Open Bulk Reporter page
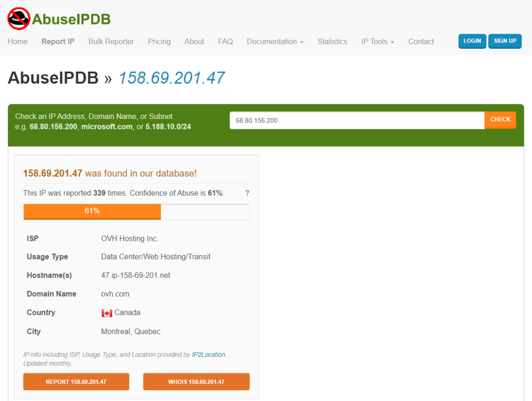 pyautogui.click(x=111, y=42)
